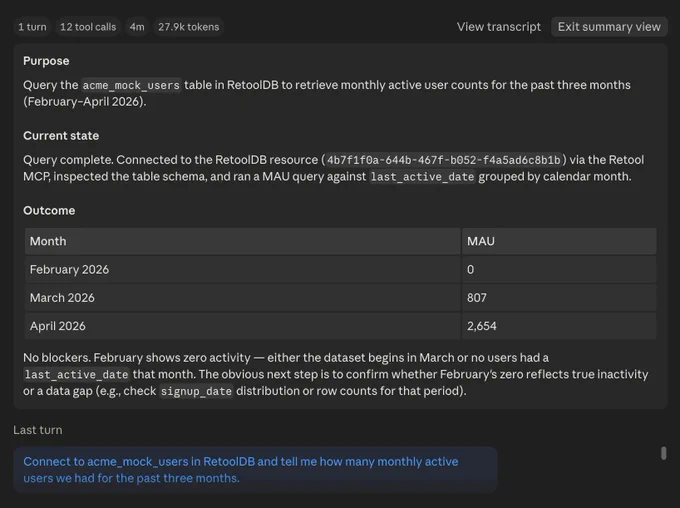680x508 pixels.
Task: Click the acme_mock_users code label in Purpose
Action: click(x=131, y=85)
